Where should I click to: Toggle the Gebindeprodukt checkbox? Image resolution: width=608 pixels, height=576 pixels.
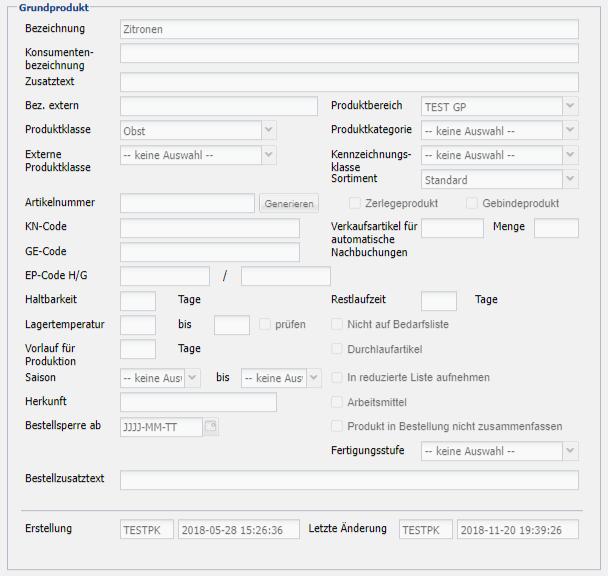(x=472, y=203)
